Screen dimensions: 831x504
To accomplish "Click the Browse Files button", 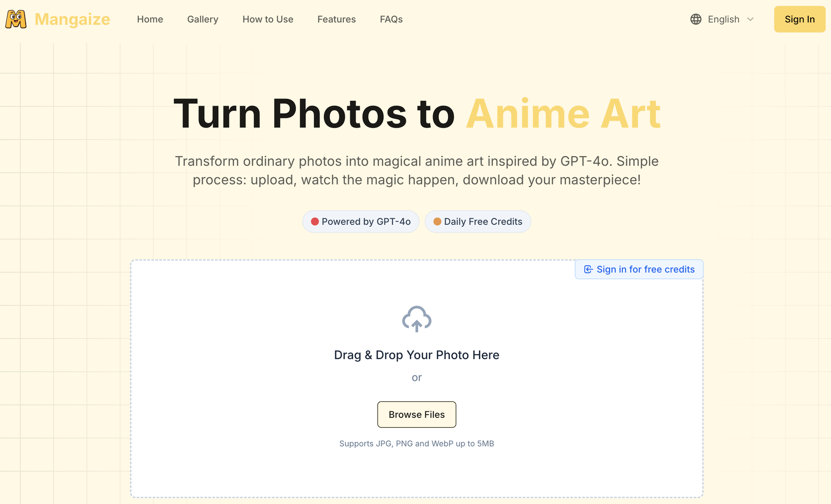I will click(x=417, y=415).
